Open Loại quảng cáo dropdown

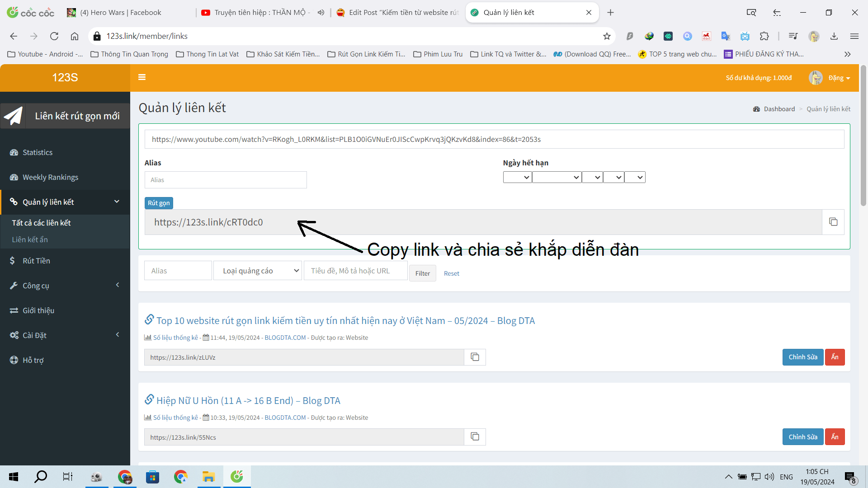coord(258,271)
